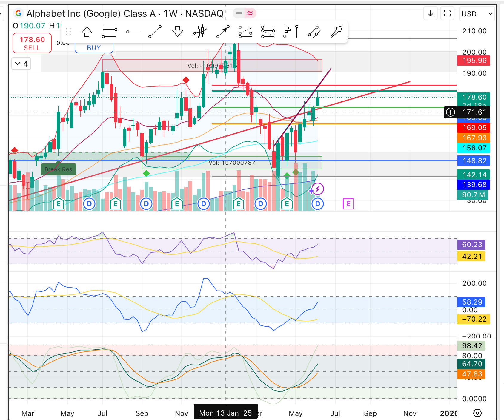
Task: Click the orange 167.93 price label
Action: coord(474,138)
